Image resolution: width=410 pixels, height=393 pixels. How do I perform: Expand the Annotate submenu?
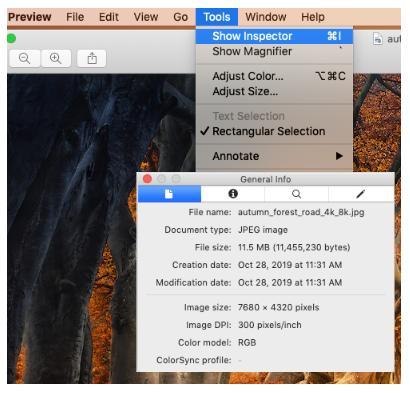(x=274, y=156)
